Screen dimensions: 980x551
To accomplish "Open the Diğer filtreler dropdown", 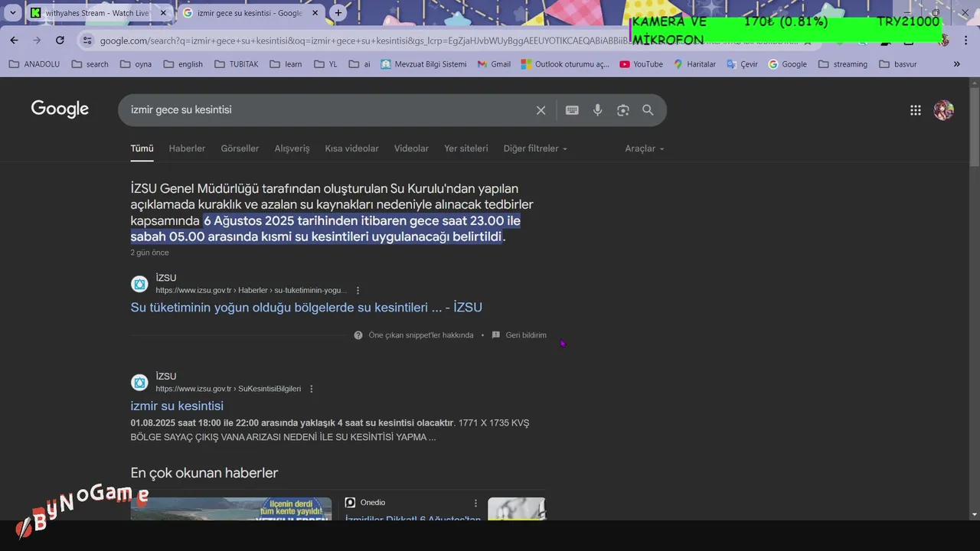I will 535,148.
